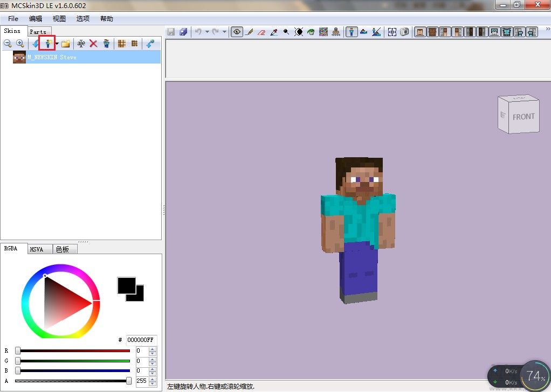Select the pink Eraser tool
551x392 pixels.
click(261, 32)
